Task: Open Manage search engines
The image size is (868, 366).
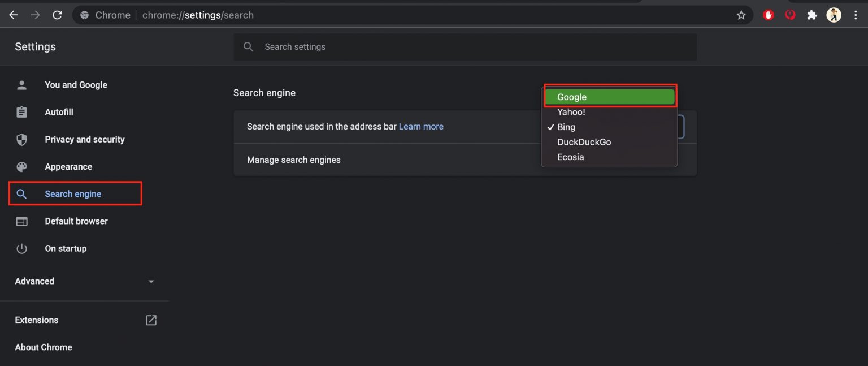Action: (293, 160)
